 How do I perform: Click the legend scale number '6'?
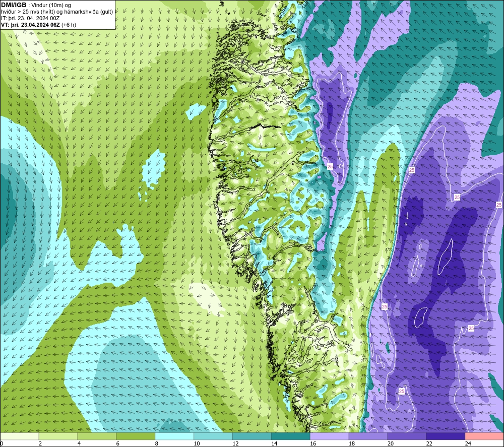coord(117,443)
